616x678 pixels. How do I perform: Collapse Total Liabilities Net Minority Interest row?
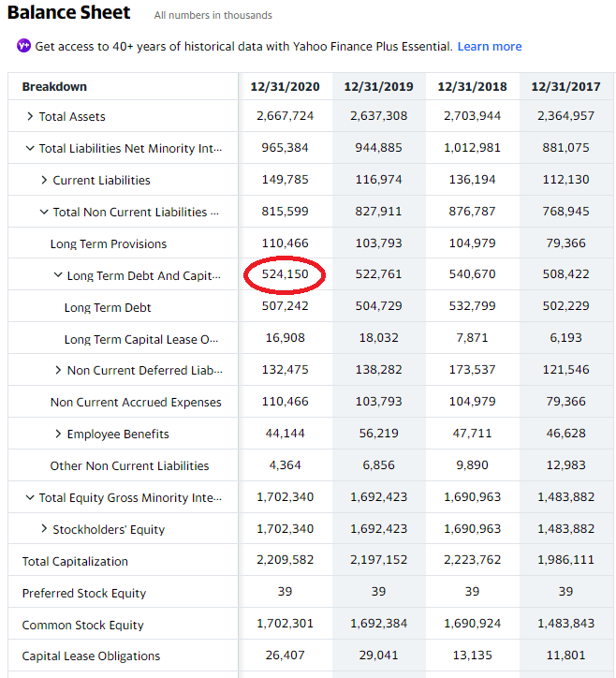point(30,148)
